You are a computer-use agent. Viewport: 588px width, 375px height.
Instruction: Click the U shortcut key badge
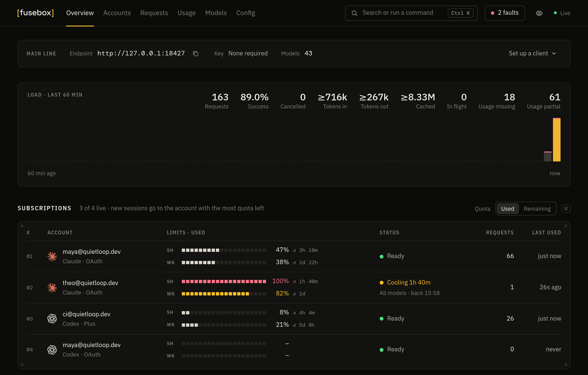point(566,208)
